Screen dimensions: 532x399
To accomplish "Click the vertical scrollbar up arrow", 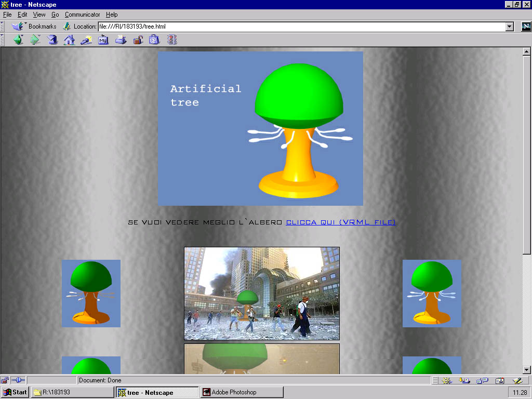I will 526,51.
